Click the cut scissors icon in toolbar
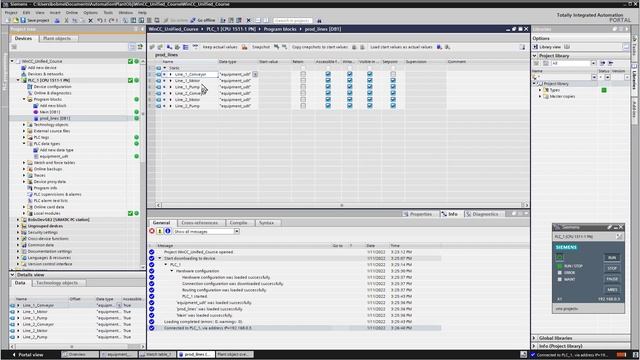The height and width of the screenshot is (360, 640). (x=66, y=20)
